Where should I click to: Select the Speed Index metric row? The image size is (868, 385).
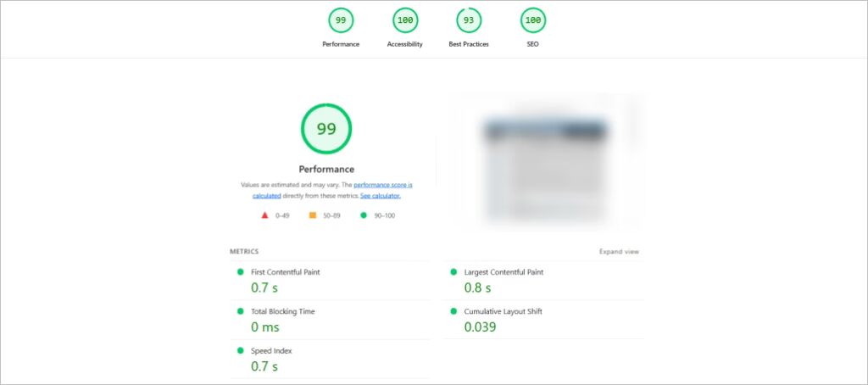coord(271,350)
